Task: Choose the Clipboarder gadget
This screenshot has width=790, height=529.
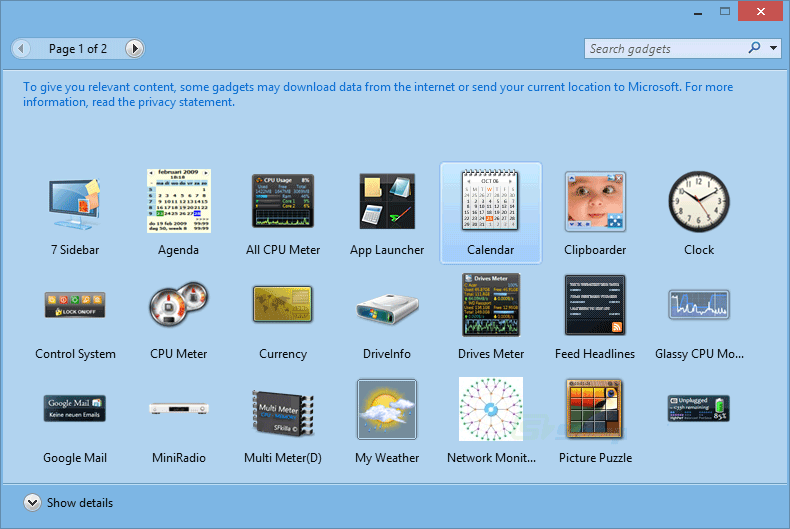Action: (595, 202)
